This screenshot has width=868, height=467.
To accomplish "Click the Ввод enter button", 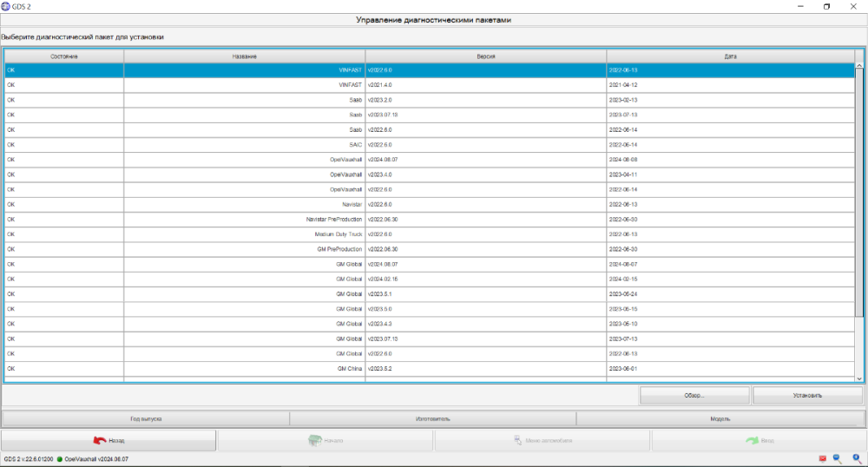I will click(x=759, y=440).
